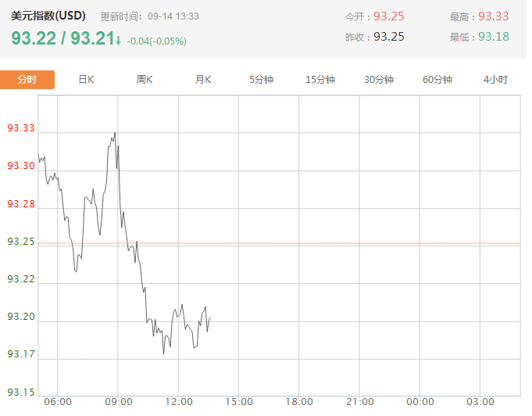The image size is (532, 416).
Task: Click the 21:00 time axis label
Action: point(360,402)
